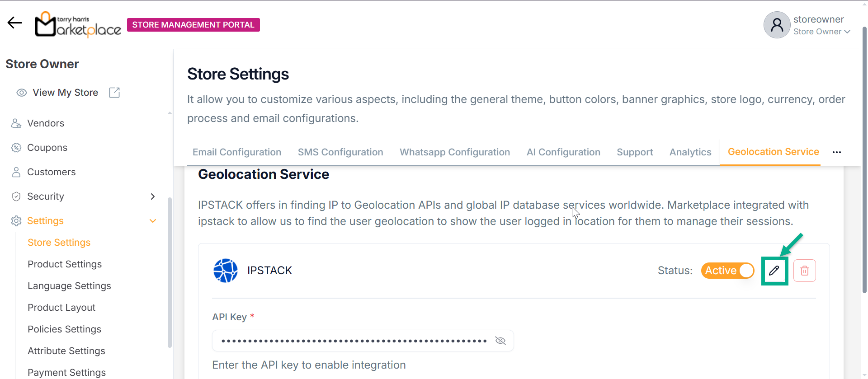Toggle the IPSTACK Active status switch
This screenshot has width=868, height=379.
click(727, 271)
